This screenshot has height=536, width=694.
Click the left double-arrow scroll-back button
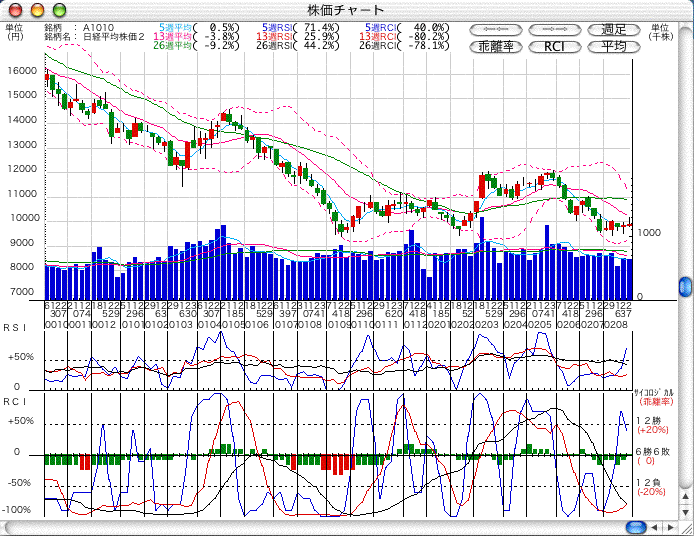(x=496, y=30)
